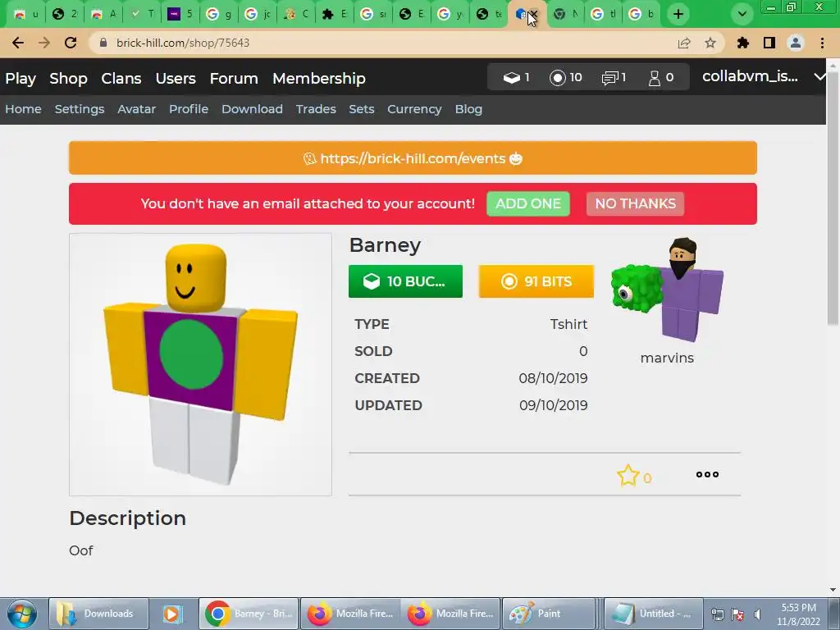The width and height of the screenshot is (840, 630).
Task: Open the Download link
Action: (x=252, y=109)
